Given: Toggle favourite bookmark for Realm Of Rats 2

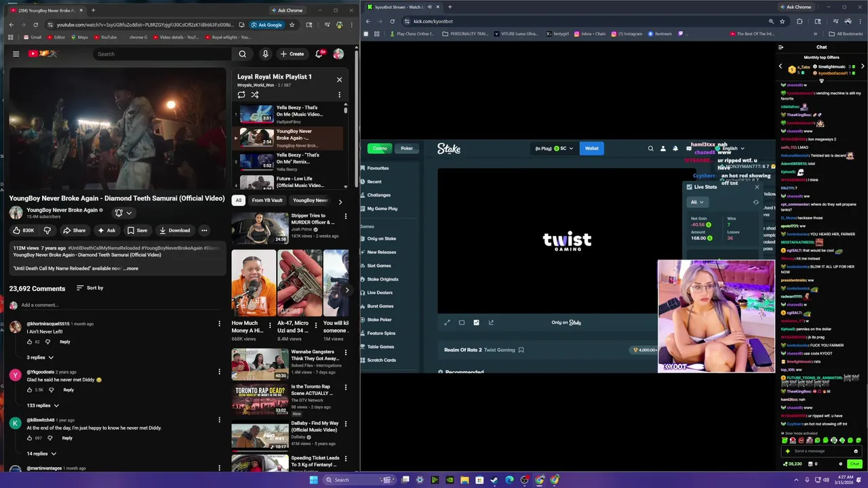Looking at the screenshot, I should [521, 350].
